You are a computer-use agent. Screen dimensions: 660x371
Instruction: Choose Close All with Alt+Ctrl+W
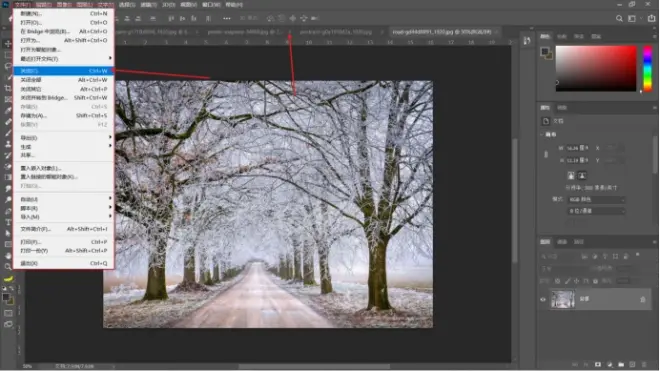pyautogui.click(x=63, y=80)
